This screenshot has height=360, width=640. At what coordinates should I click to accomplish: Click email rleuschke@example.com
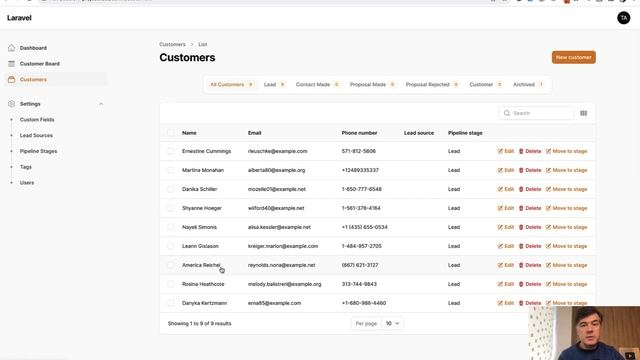pyautogui.click(x=277, y=151)
